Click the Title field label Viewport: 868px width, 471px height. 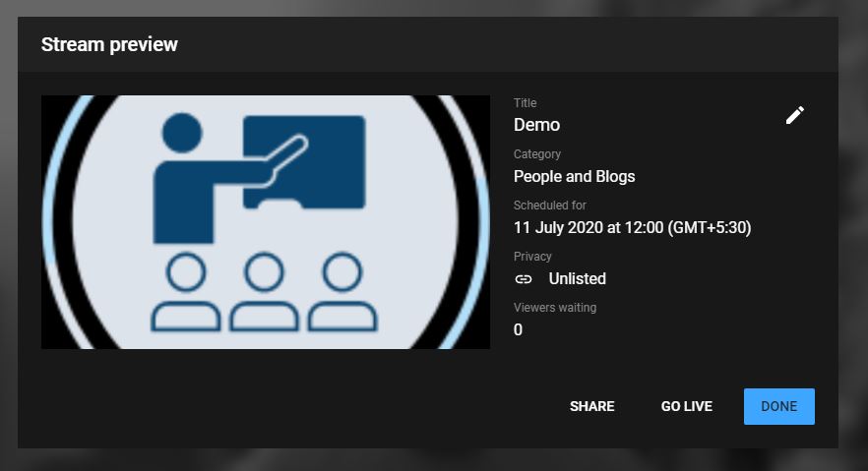pos(526,103)
